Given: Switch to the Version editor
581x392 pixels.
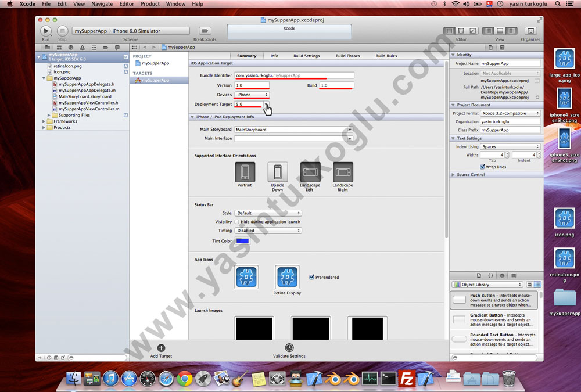Looking at the screenshot, I should pyautogui.click(x=472, y=31).
